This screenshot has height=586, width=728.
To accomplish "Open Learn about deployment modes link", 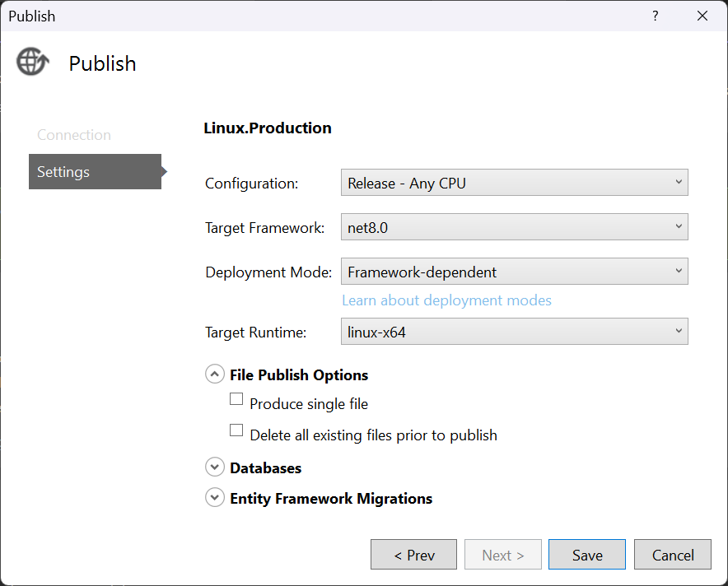I will [446, 300].
